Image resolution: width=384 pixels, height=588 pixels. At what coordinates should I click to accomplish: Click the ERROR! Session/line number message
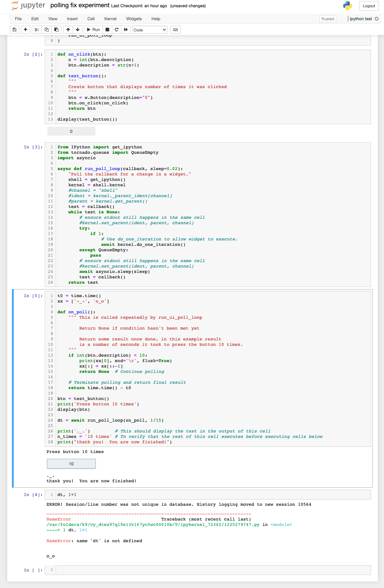[x=179, y=505]
